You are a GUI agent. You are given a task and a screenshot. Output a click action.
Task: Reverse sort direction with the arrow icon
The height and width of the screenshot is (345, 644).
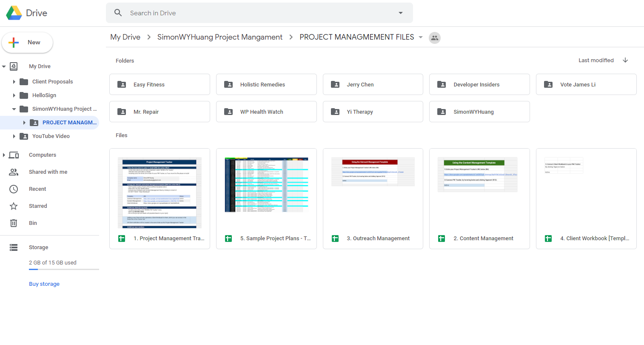(x=625, y=60)
